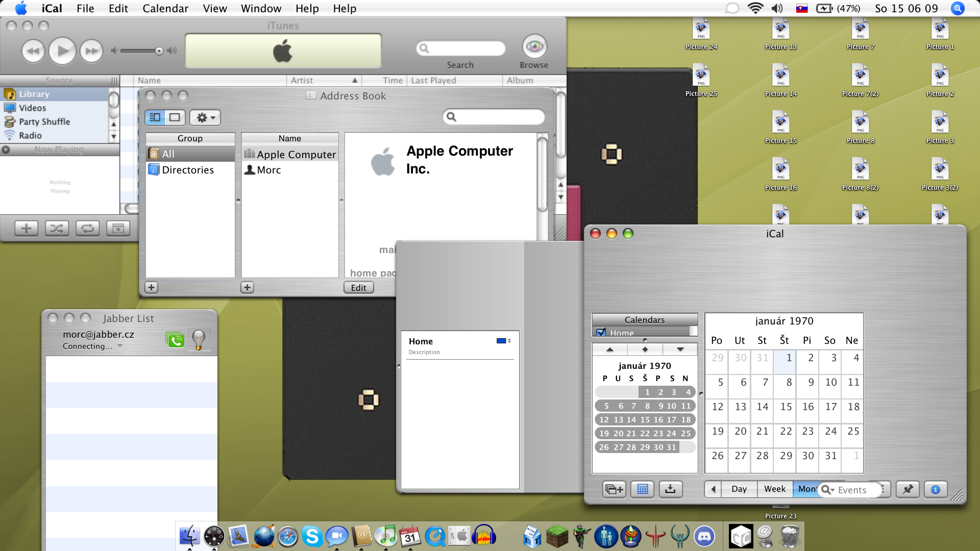
Task: Click the iTunes fast-forward button
Action: pyautogui.click(x=92, y=51)
